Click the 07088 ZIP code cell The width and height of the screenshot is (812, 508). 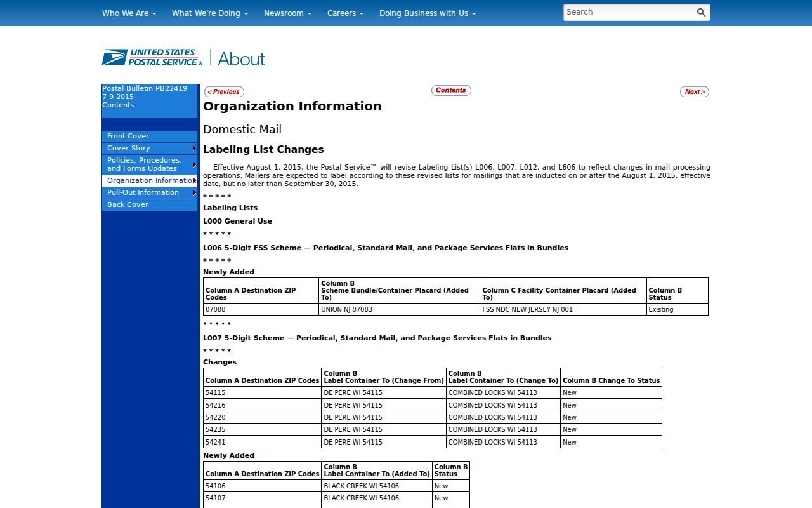point(261,309)
